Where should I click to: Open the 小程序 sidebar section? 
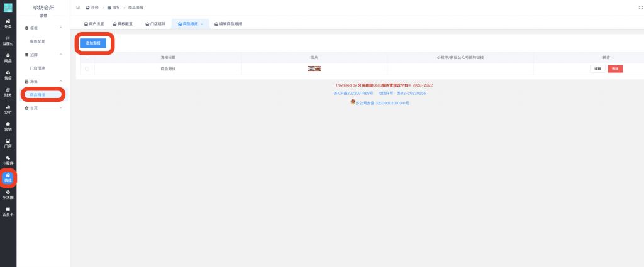pyautogui.click(x=8, y=160)
